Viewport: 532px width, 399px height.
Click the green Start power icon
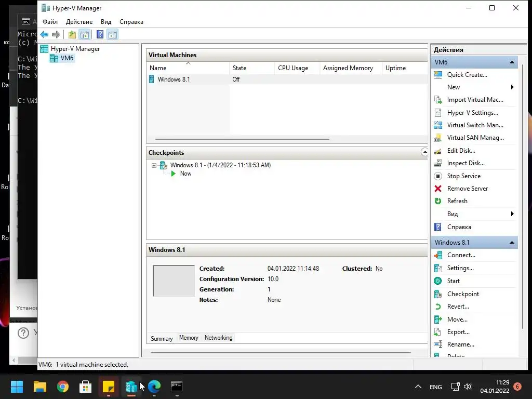pyautogui.click(x=438, y=281)
